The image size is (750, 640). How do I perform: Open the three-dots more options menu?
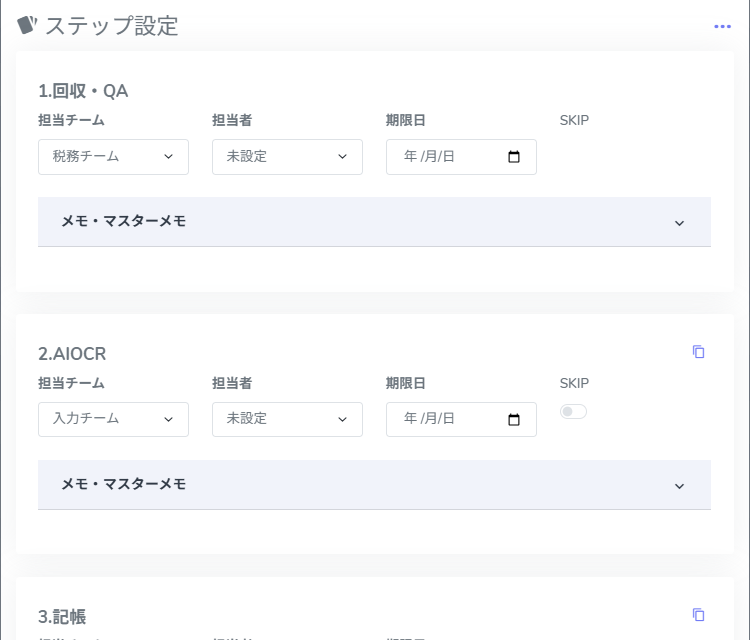click(x=722, y=26)
